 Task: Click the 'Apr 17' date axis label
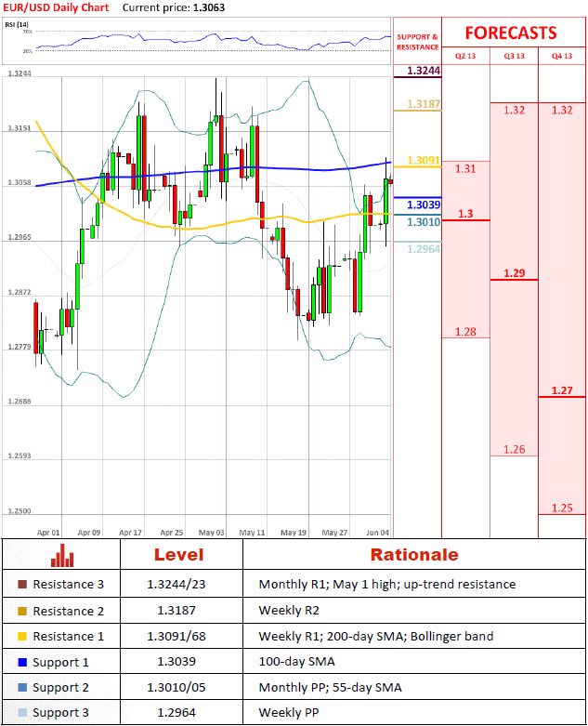130,533
